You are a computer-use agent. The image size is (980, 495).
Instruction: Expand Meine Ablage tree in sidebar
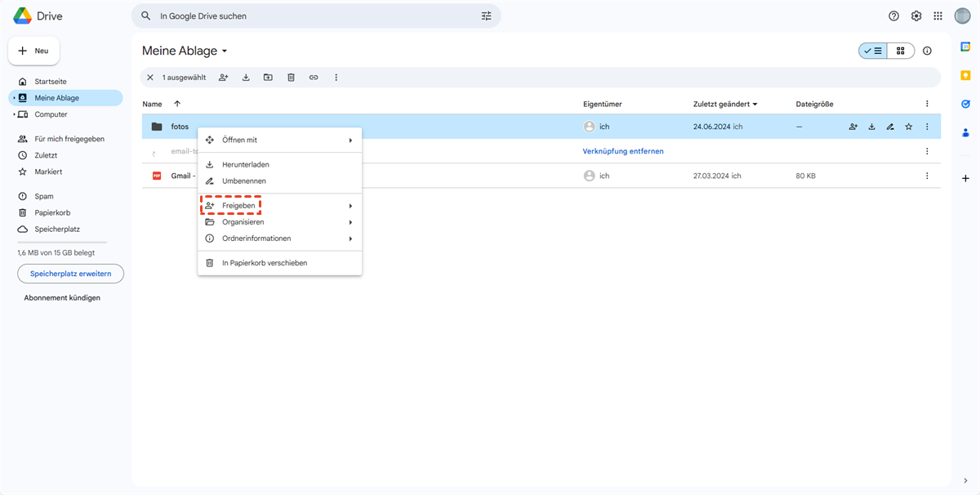pyautogui.click(x=14, y=98)
